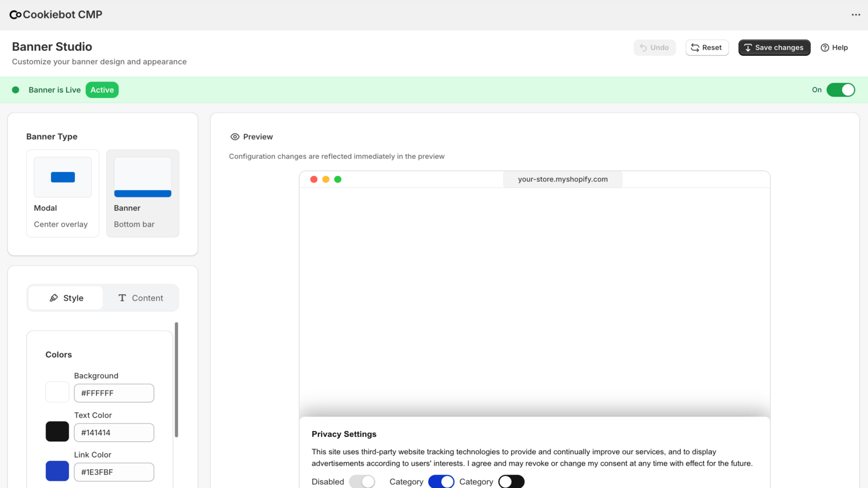Click the Help question mark icon
This screenshot has height=488, width=868.
pyautogui.click(x=824, y=48)
